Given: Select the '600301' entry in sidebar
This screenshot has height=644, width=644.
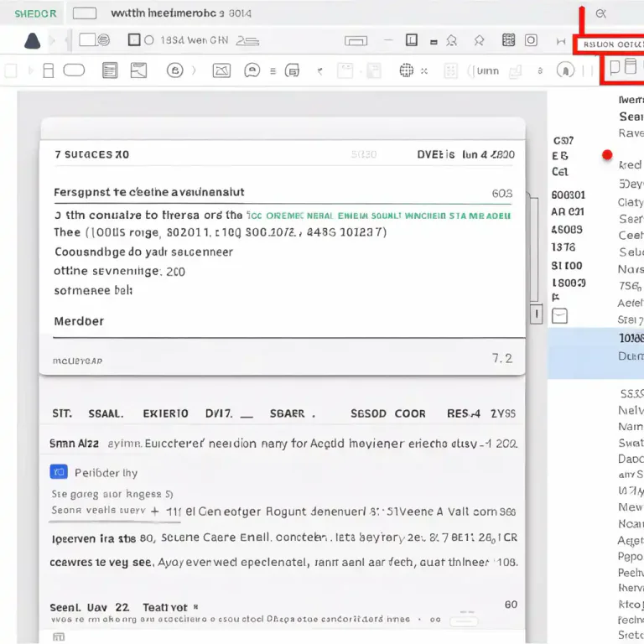Looking at the screenshot, I should [568, 195].
